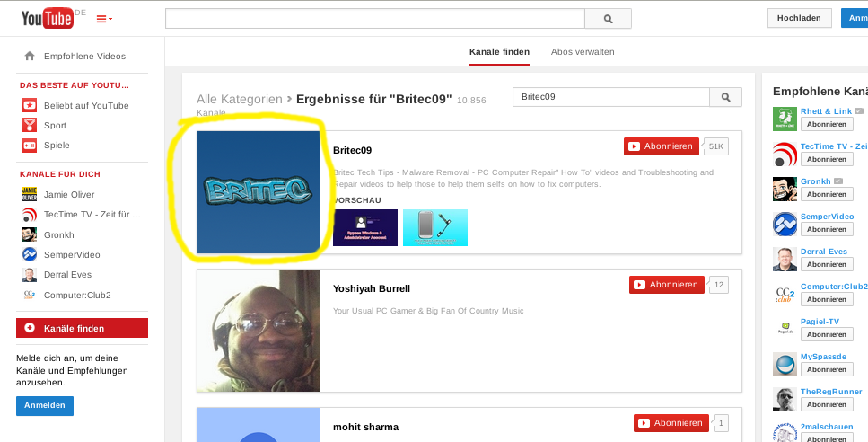Open the Yoshiyah Burrell channel title
This screenshot has height=442, width=868.
point(372,288)
